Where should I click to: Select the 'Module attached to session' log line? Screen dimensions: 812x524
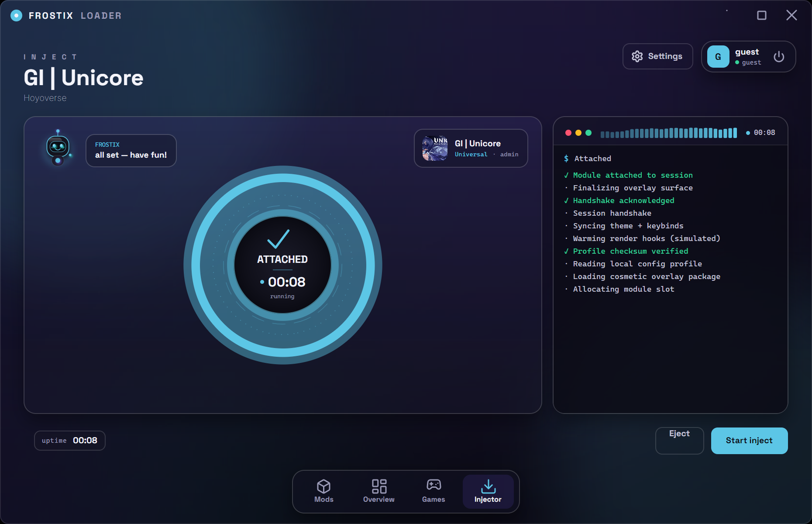(x=629, y=175)
